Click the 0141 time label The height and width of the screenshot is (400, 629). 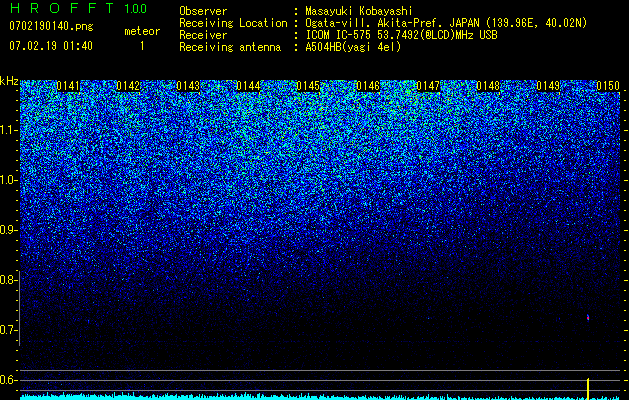tap(68, 86)
